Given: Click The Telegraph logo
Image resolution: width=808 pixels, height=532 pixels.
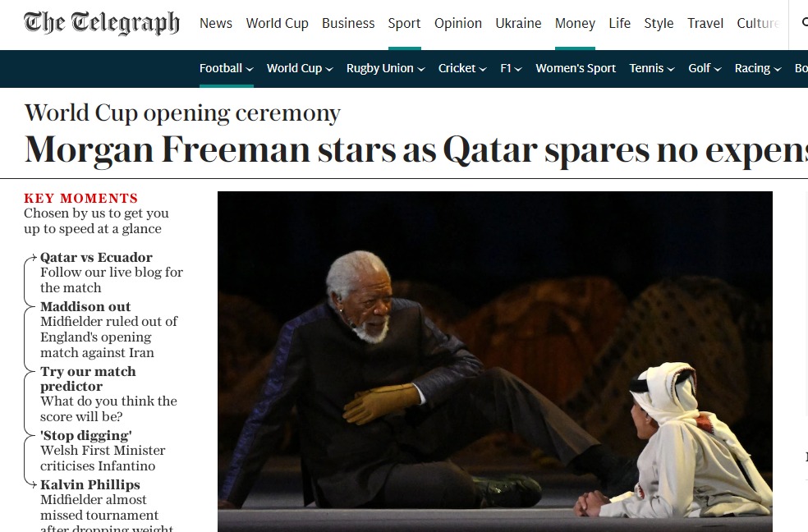Looking at the screenshot, I should pos(102,23).
